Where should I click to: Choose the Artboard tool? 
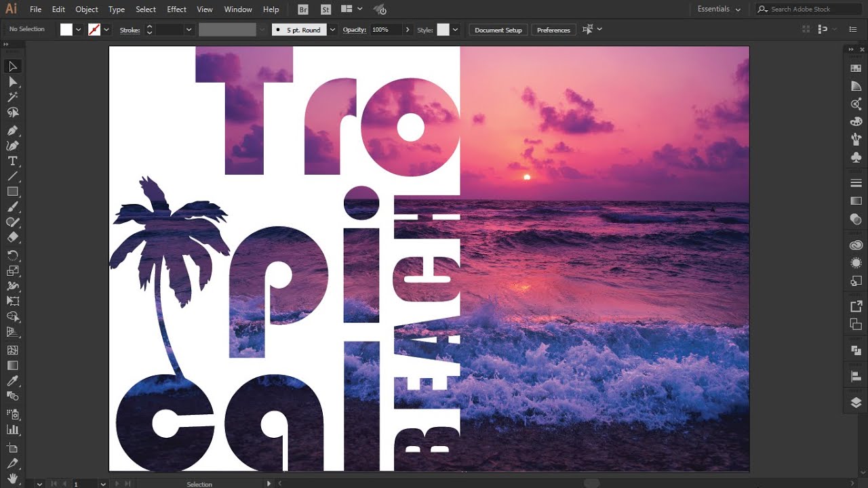(x=12, y=448)
